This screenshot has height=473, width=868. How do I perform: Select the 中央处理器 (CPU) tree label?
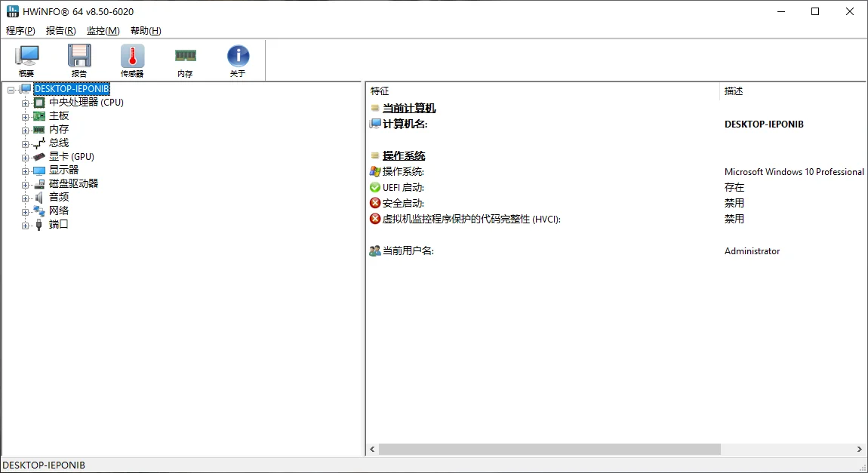click(x=86, y=103)
